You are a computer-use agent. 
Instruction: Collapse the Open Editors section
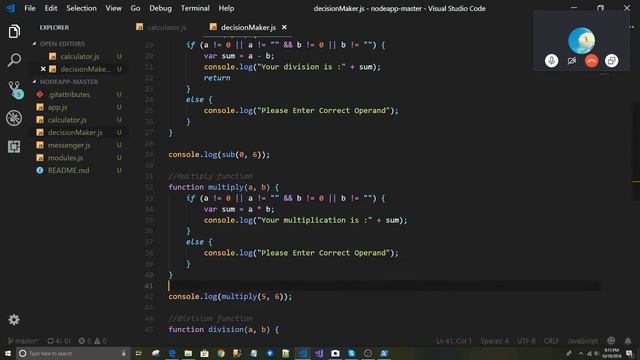click(x=62, y=44)
